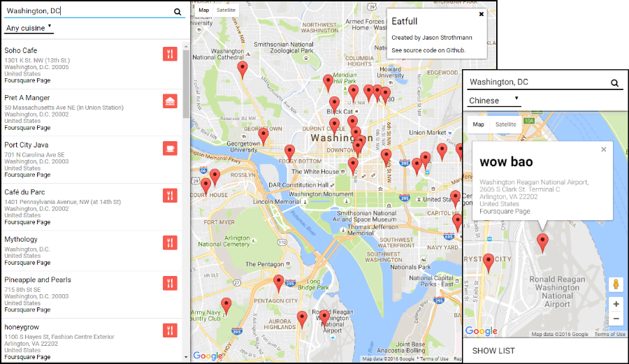Click the map marker above Black Cat
629x364 pixels.
(x=334, y=104)
